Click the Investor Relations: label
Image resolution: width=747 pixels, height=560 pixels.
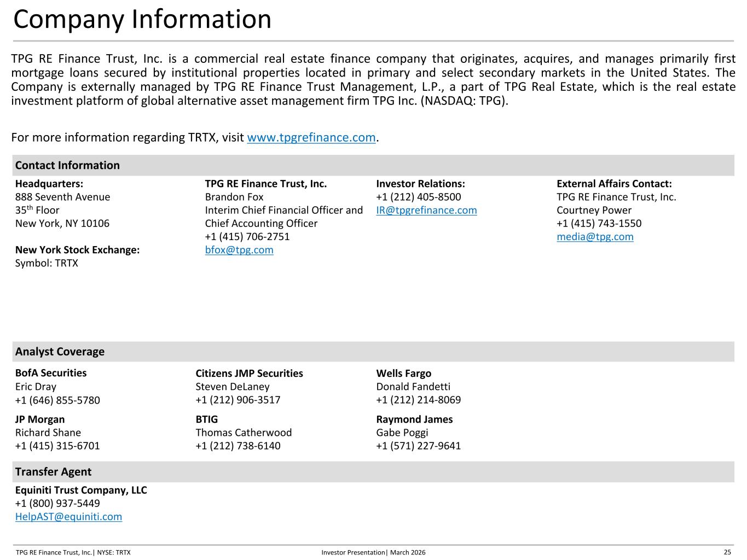click(x=420, y=184)
